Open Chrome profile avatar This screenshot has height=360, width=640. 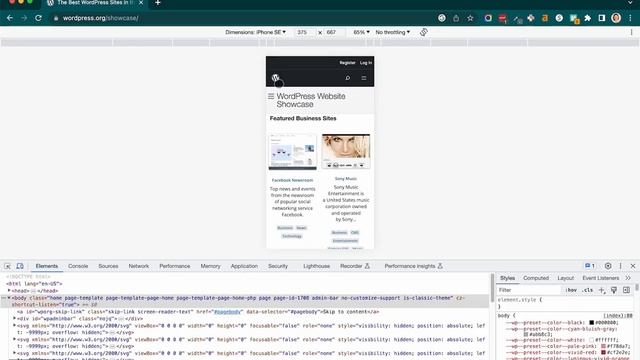[x=616, y=18]
